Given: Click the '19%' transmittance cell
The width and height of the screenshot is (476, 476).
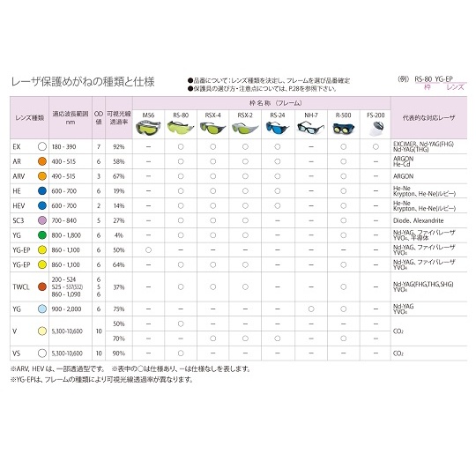Looking at the screenshot, I should tap(119, 191).
